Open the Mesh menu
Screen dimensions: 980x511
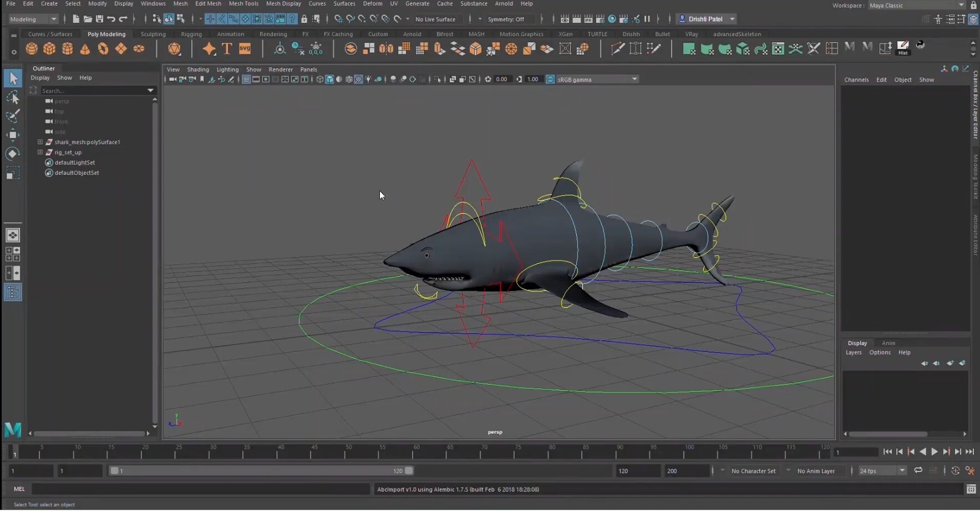(x=180, y=3)
